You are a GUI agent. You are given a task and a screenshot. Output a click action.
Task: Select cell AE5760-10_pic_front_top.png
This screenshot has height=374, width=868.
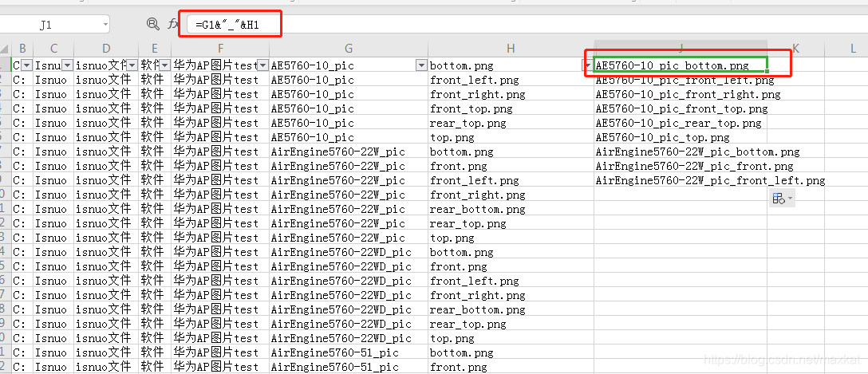pos(681,108)
